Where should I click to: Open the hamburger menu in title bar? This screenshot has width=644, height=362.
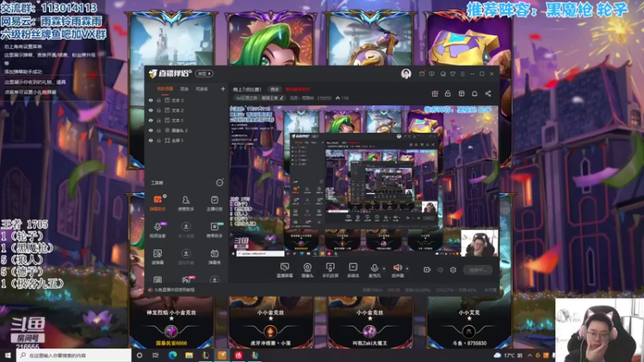(462, 74)
